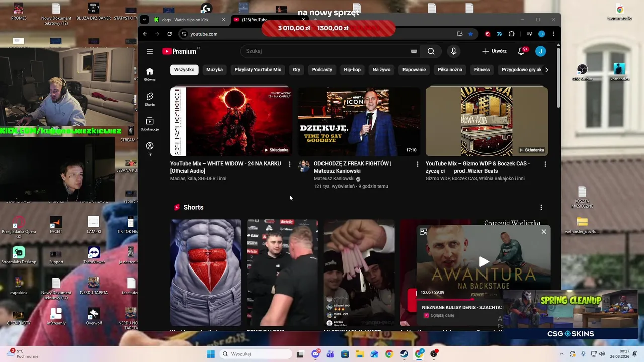Open Chrome three-dot menu
Image resolution: width=644 pixels, height=362 pixels.
tap(553, 34)
